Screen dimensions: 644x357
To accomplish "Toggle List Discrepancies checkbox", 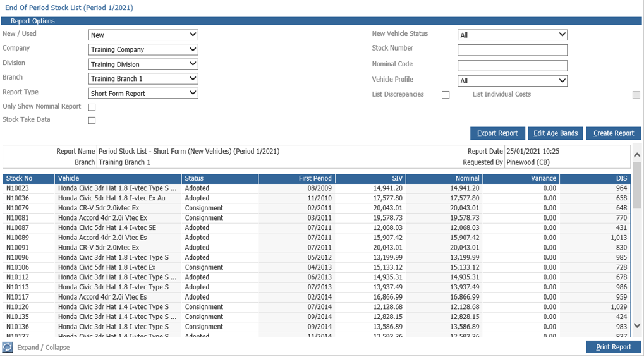I will click(x=446, y=95).
